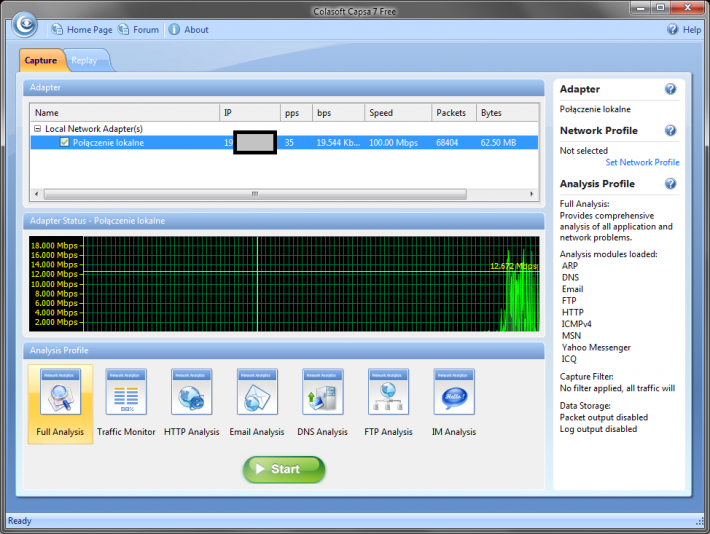This screenshot has height=534, width=710.
Task: Click the adapter list horizontal scrollbar thumb
Action: point(255,194)
